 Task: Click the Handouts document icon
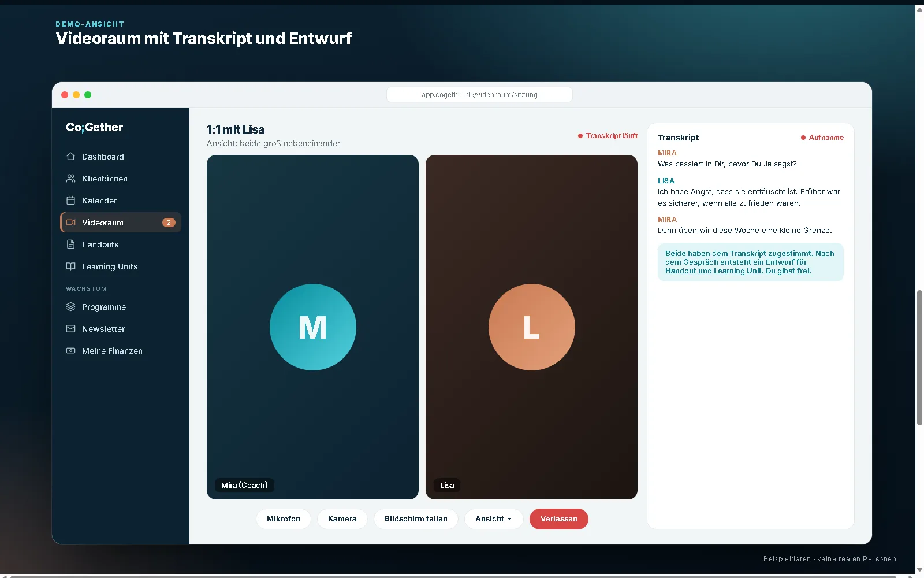click(x=71, y=244)
